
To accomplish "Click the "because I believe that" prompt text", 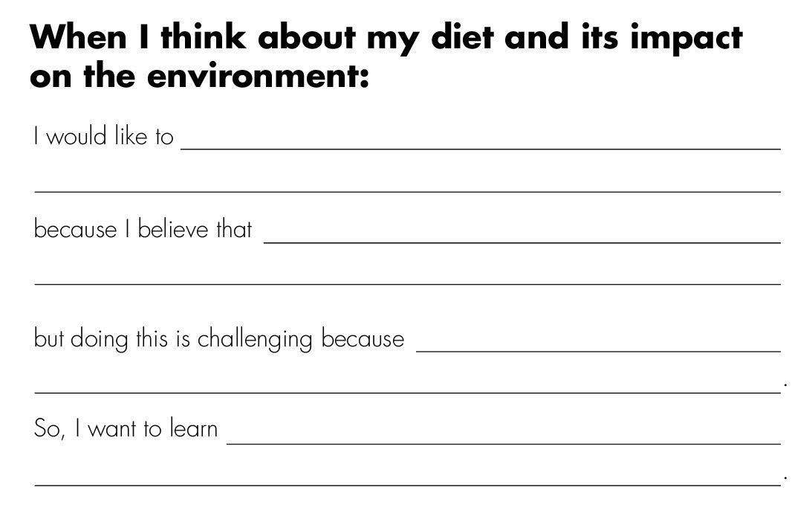I will coord(143,229).
